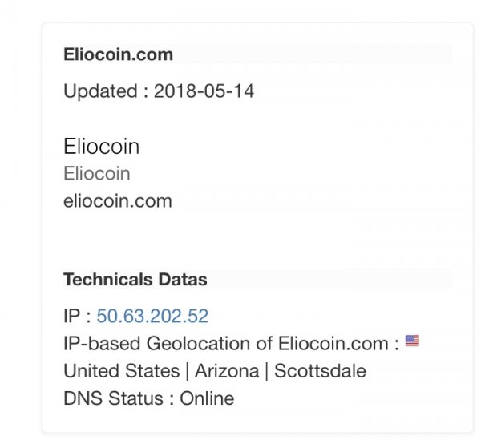The height and width of the screenshot is (448, 481).
Task: Click the IP label before the address
Action: (x=71, y=316)
